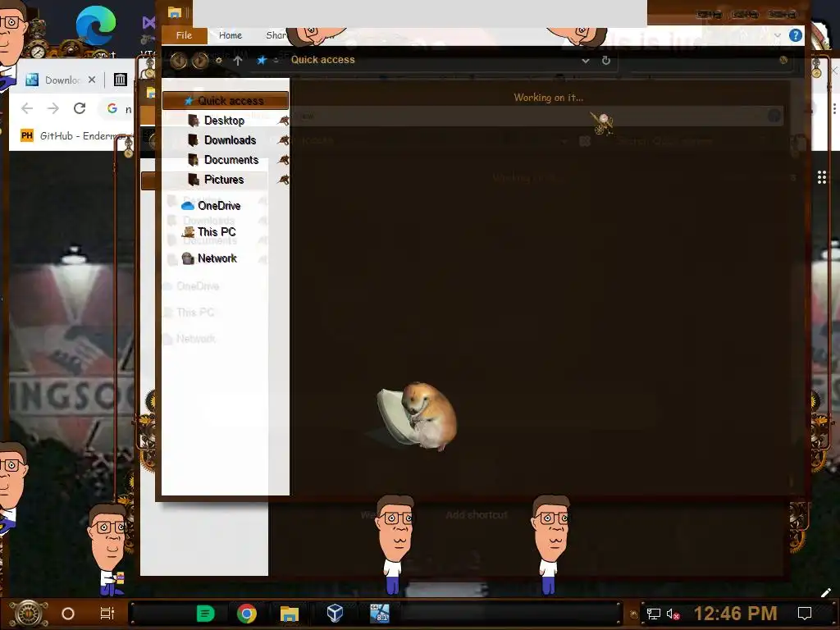This screenshot has height=630, width=840.
Task: Click the Quick access address bar
Action: tap(434, 60)
